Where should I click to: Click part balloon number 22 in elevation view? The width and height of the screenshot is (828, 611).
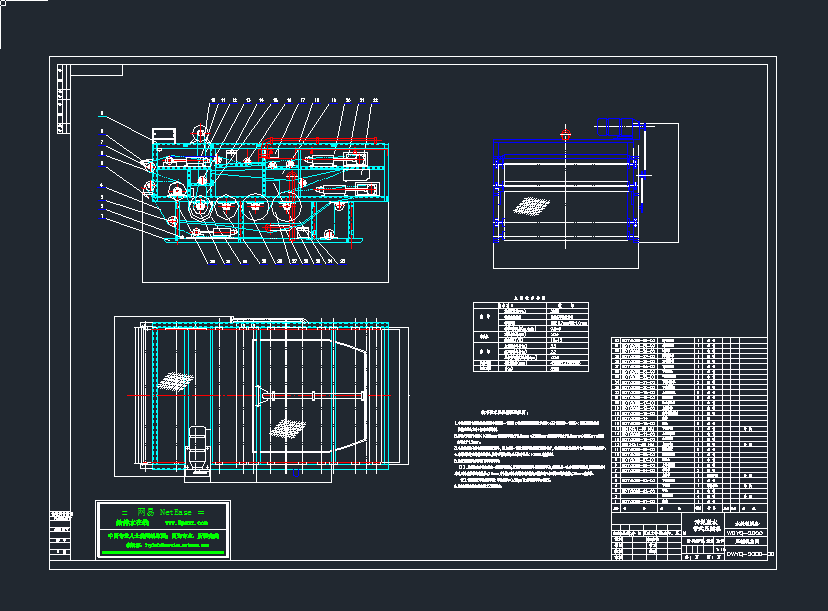tap(376, 101)
